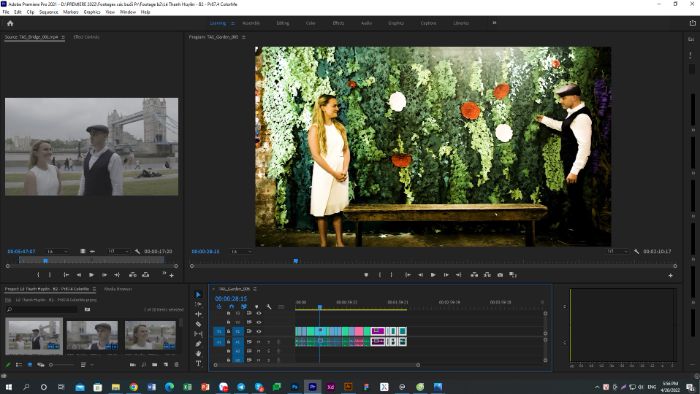Toggle V1 track lock
Viewport: 700px width, 394px height.
coord(229,331)
